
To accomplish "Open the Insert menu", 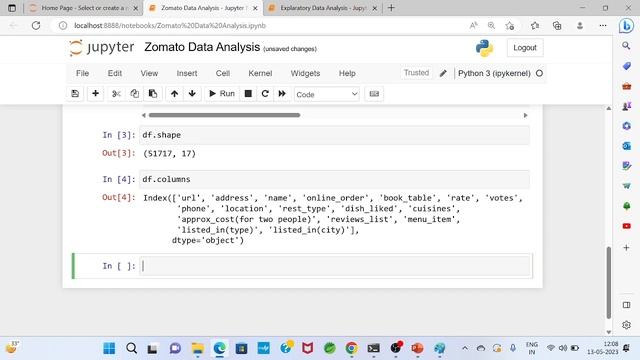I will [187, 73].
